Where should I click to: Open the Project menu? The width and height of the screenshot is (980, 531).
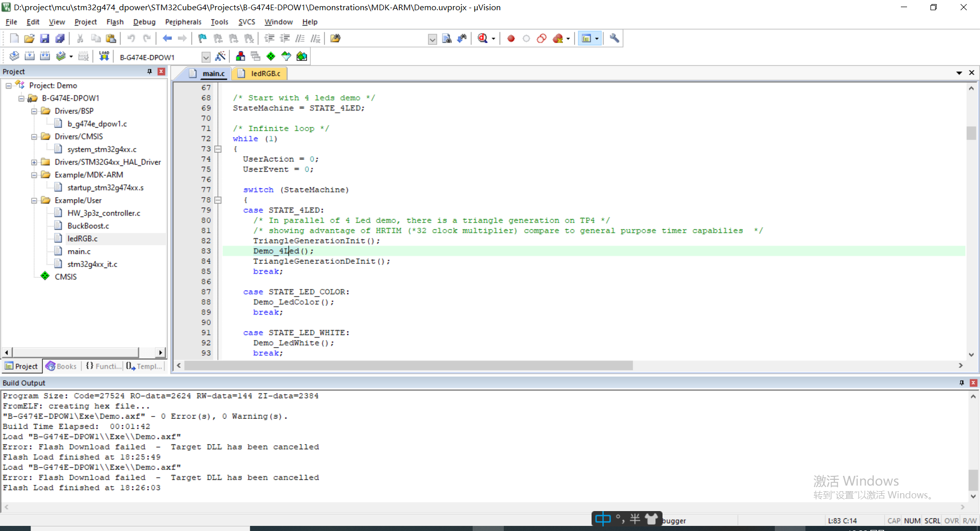(x=86, y=22)
